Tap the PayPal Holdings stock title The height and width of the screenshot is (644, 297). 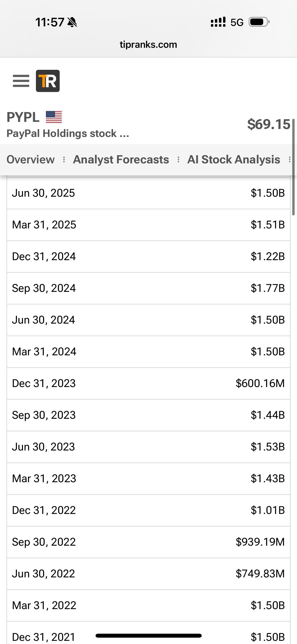pos(68,134)
